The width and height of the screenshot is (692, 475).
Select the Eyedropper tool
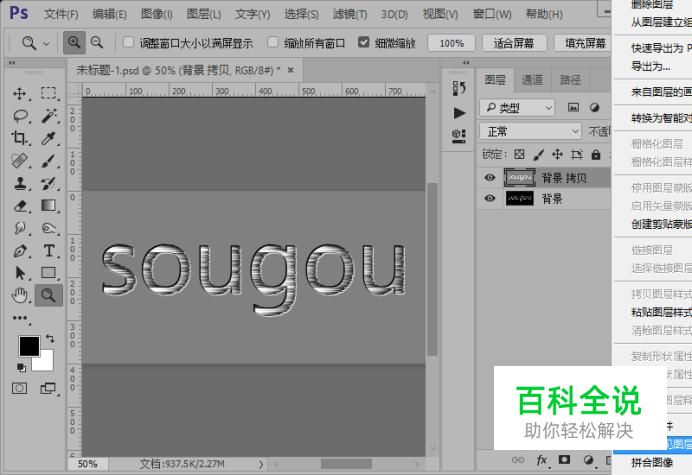(49, 138)
